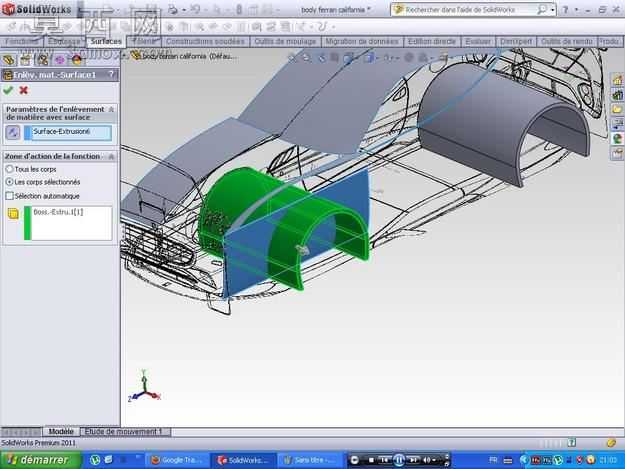Switch to Modèle bottom tab
Image resolution: width=625 pixels, height=469 pixels.
(x=61, y=432)
